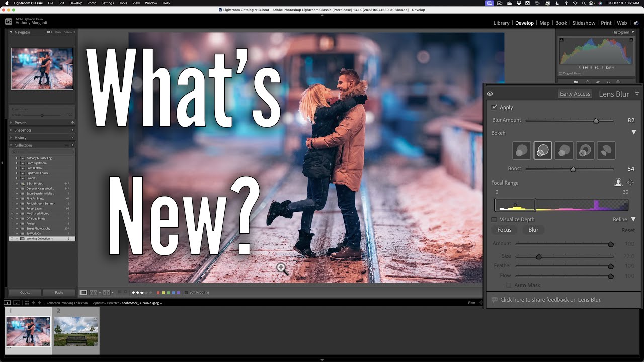644x362 pixels.
Task: Click the point/area focus target icon
Action: coord(630,183)
